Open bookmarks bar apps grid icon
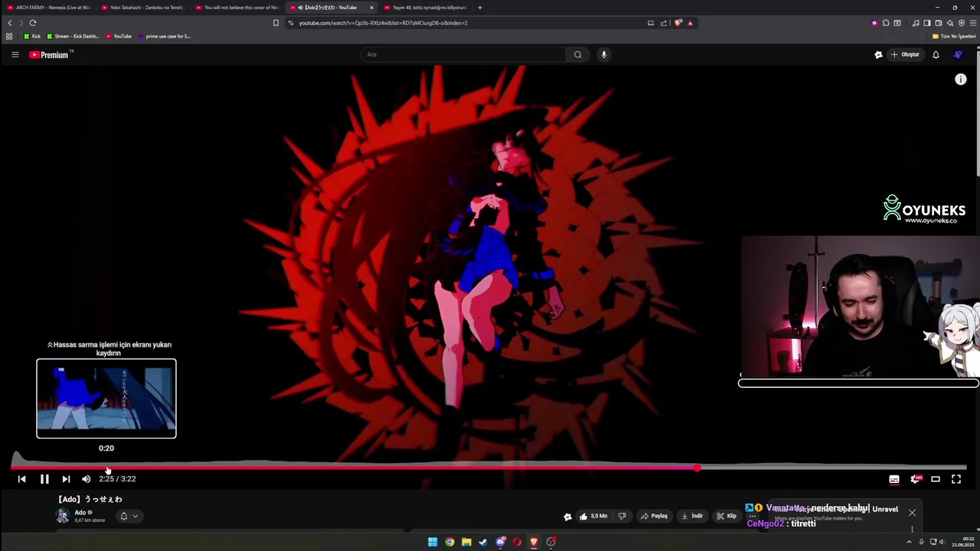The image size is (980, 551). 9,36
